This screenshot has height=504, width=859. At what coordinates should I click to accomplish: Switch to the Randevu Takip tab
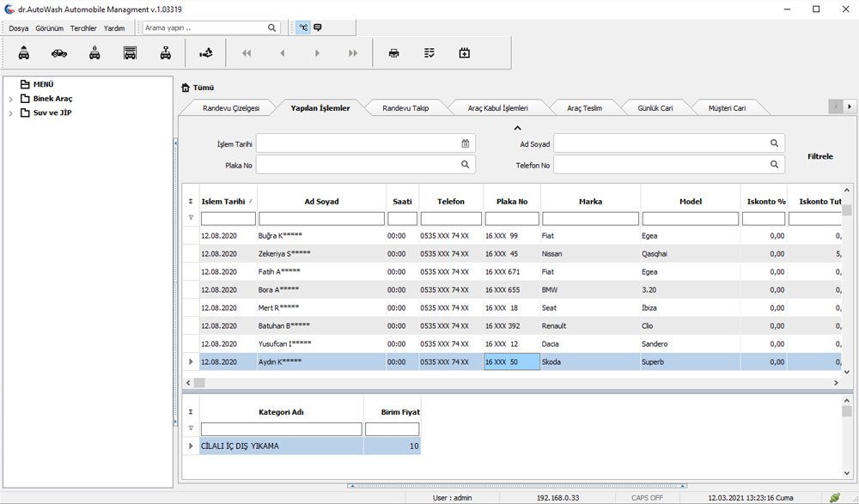tap(405, 108)
